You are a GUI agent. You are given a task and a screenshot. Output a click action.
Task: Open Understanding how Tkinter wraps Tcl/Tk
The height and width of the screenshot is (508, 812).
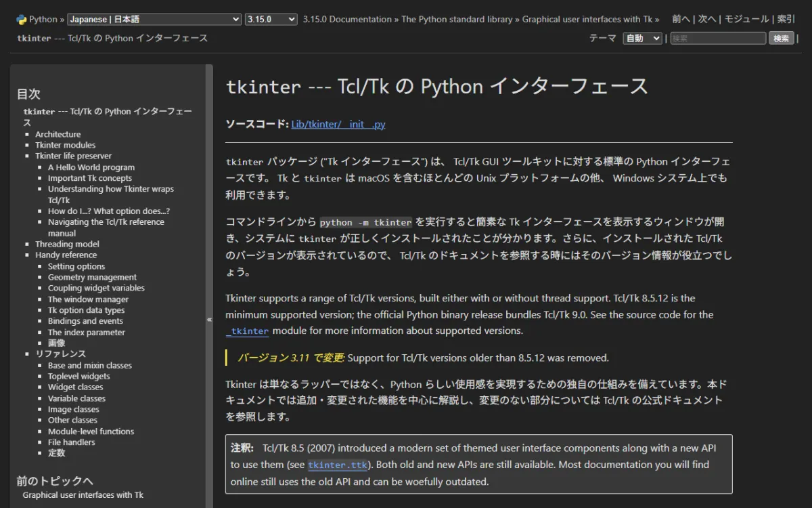pos(111,194)
